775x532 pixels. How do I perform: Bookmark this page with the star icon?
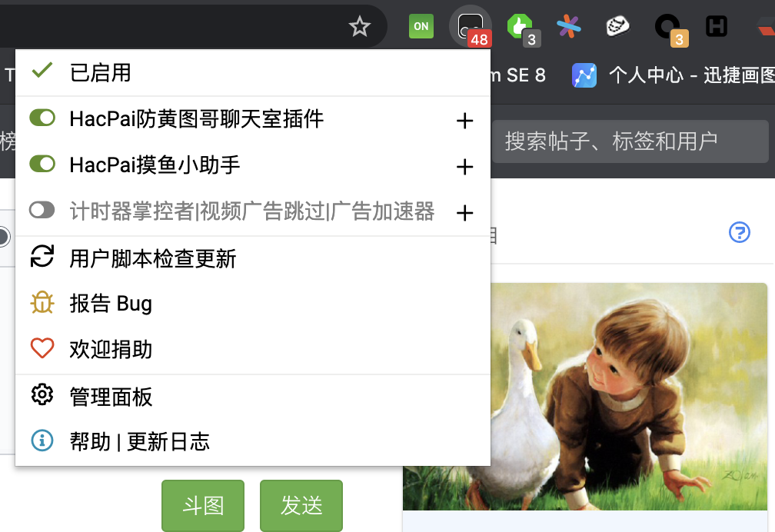[359, 27]
